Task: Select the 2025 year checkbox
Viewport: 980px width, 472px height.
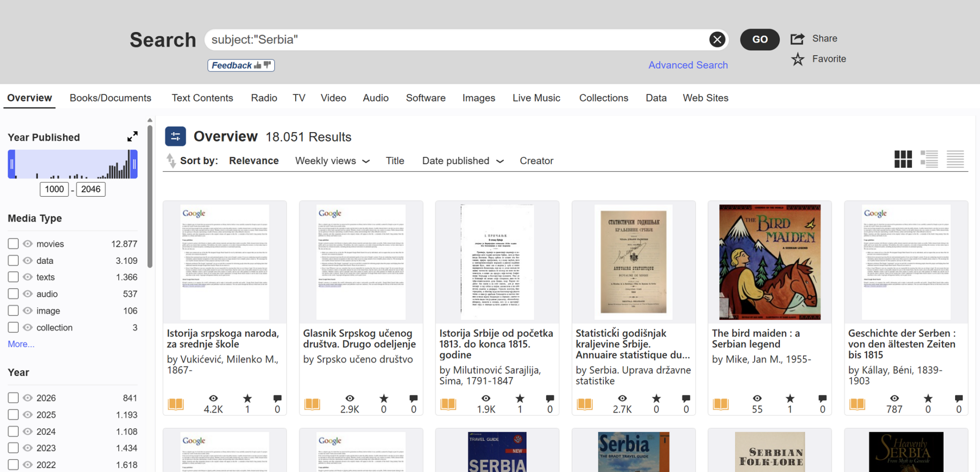Action: pyautogui.click(x=13, y=415)
